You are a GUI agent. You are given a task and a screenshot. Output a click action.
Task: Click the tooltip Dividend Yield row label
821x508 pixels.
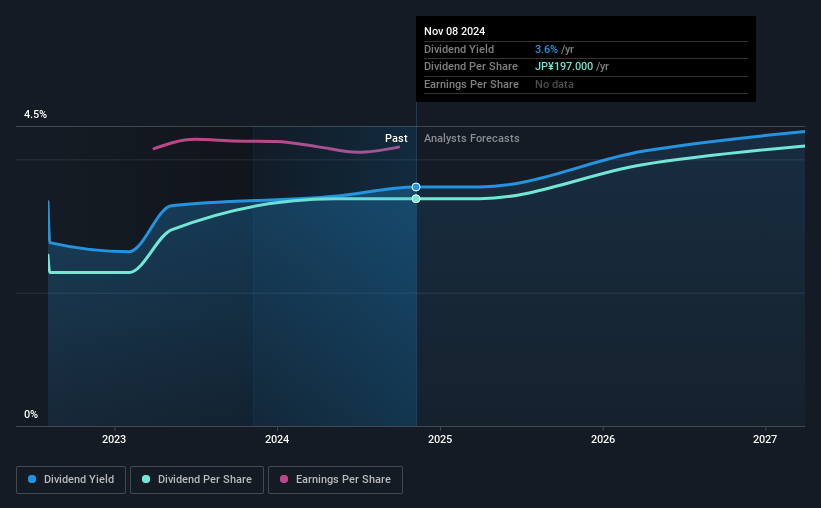coord(459,49)
